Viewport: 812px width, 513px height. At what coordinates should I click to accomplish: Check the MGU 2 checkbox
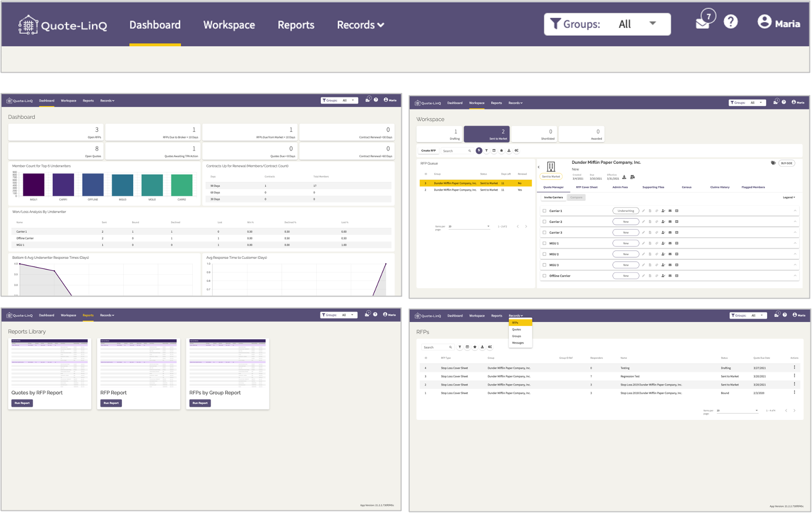544,254
